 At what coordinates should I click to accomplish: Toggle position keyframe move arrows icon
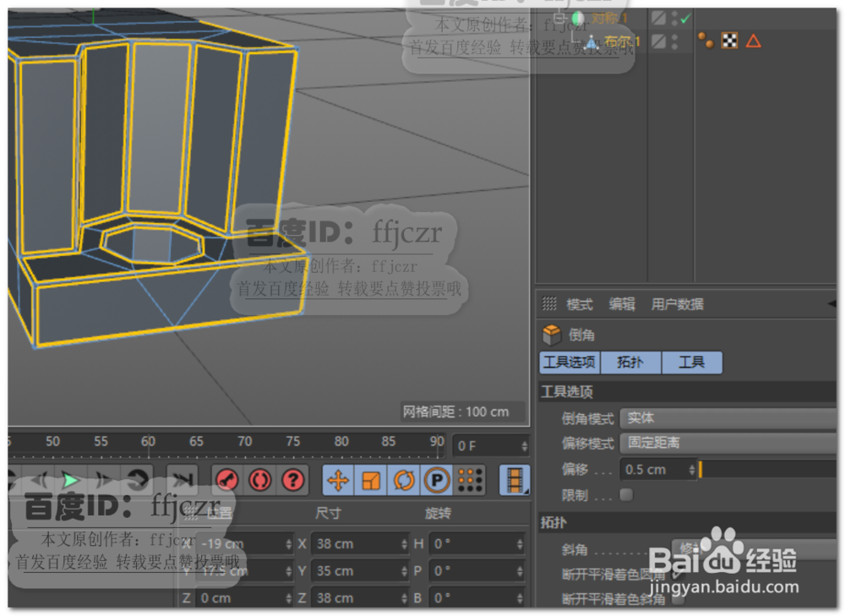[339, 480]
